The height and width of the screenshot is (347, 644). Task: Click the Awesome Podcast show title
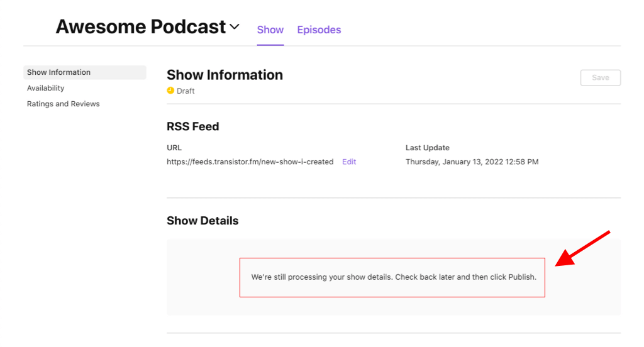point(140,27)
